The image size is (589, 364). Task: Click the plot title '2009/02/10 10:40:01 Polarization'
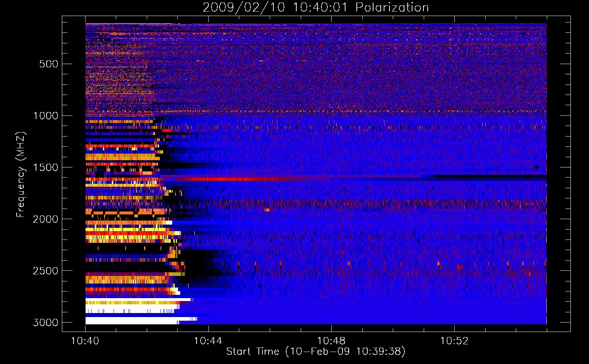[316, 7]
